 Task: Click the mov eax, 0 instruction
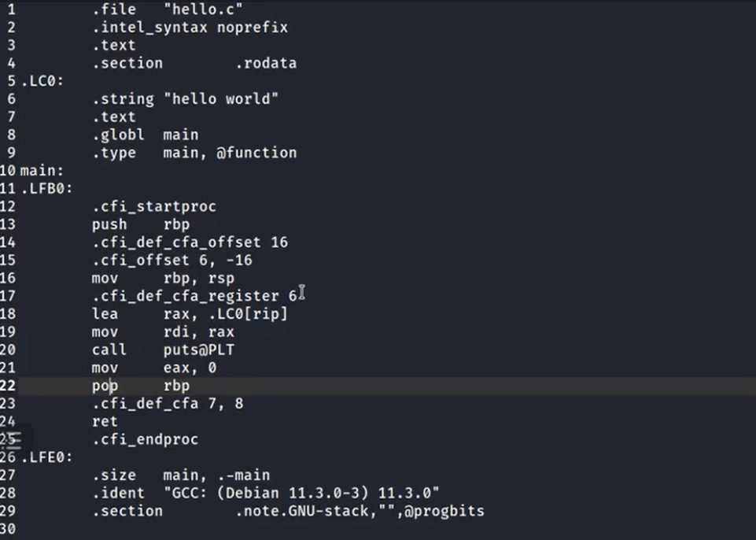tap(154, 368)
